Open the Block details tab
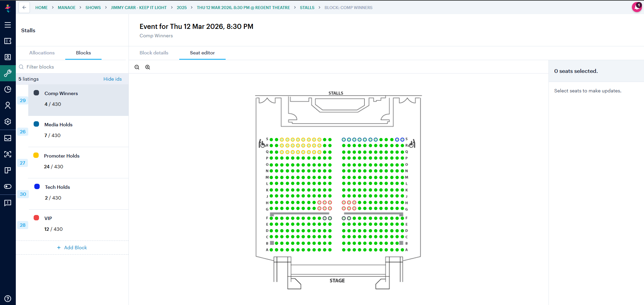The width and height of the screenshot is (644, 305). (x=154, y=53)
